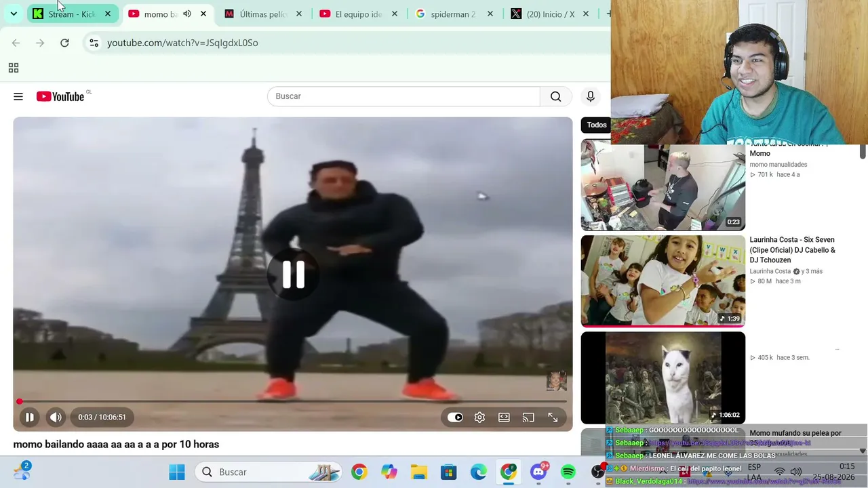868x488 pixels.
Task: Open the weather widget on the taskbar
Action: click(x=23, y=470)
